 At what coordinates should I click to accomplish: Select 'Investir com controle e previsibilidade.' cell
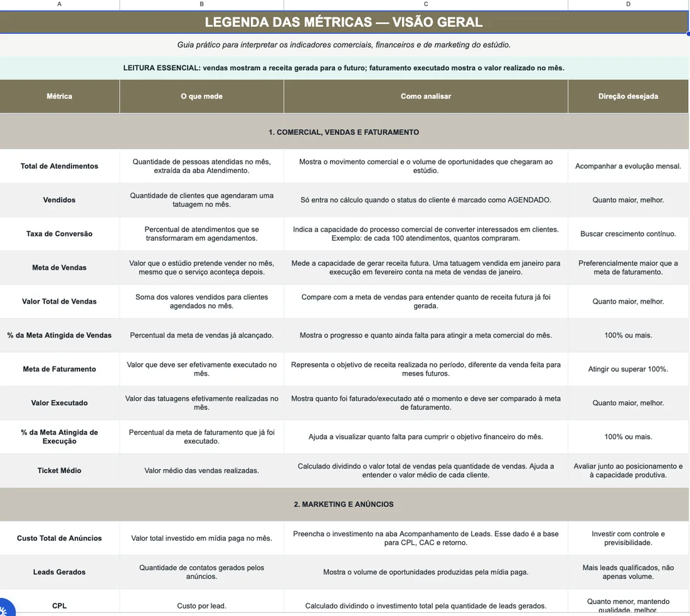coord(628,538)
